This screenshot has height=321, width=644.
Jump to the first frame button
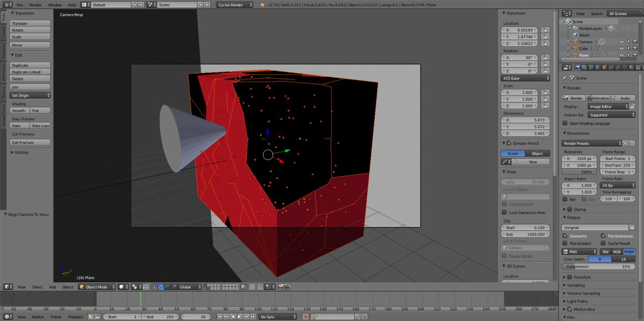(219, 317)
